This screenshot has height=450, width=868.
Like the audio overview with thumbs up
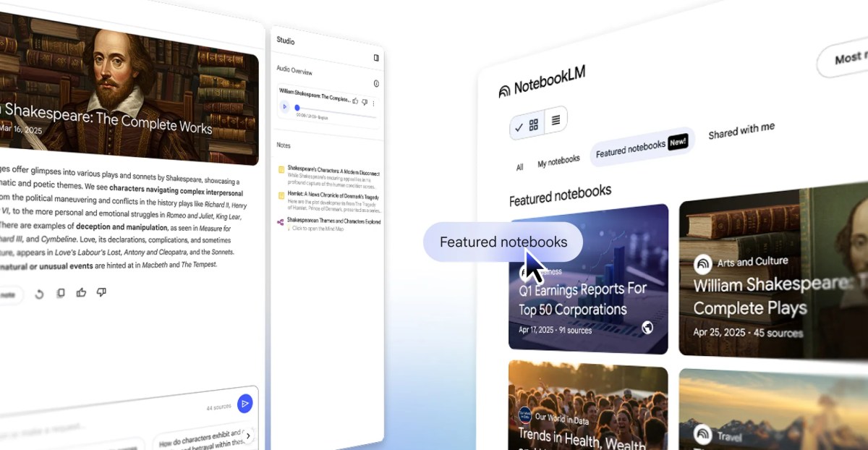click(x=355, y=101)
